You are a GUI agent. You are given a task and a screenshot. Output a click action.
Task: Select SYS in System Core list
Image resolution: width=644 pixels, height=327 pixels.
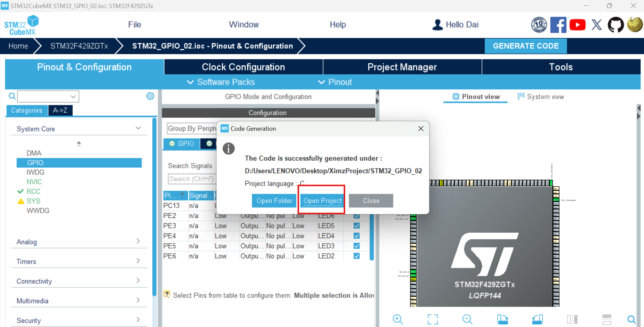(33, 201)
